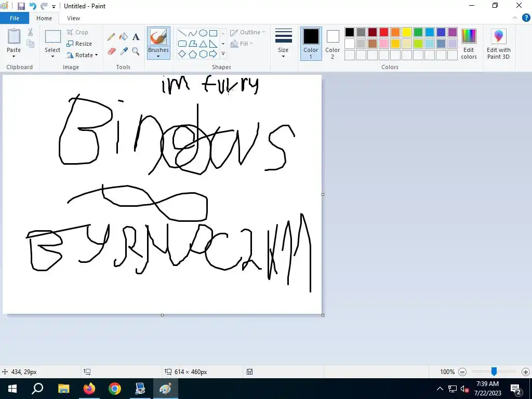The width and height of the screenshot is (532, 399).
Task: Open Edit colors dialog
Action: 469,44
